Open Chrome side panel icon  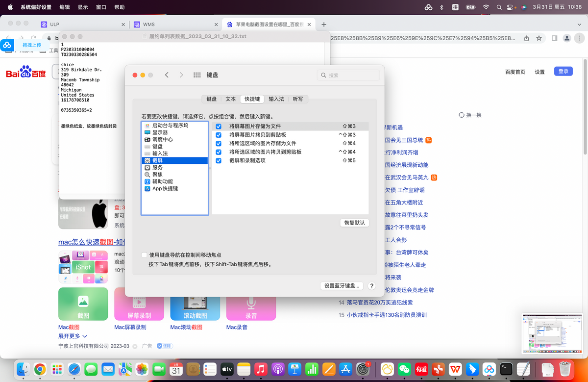click(x=554, y=38)
